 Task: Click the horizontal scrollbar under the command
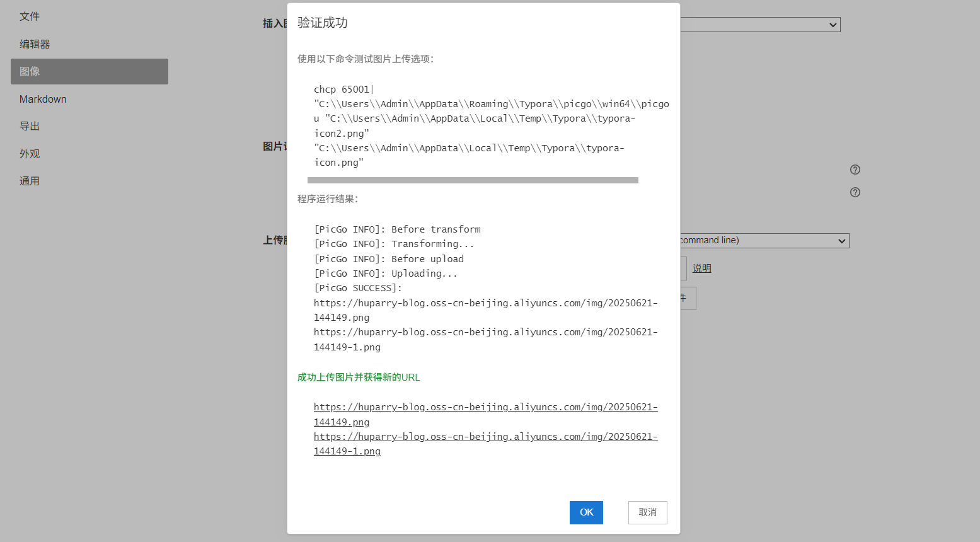point(473,180)
